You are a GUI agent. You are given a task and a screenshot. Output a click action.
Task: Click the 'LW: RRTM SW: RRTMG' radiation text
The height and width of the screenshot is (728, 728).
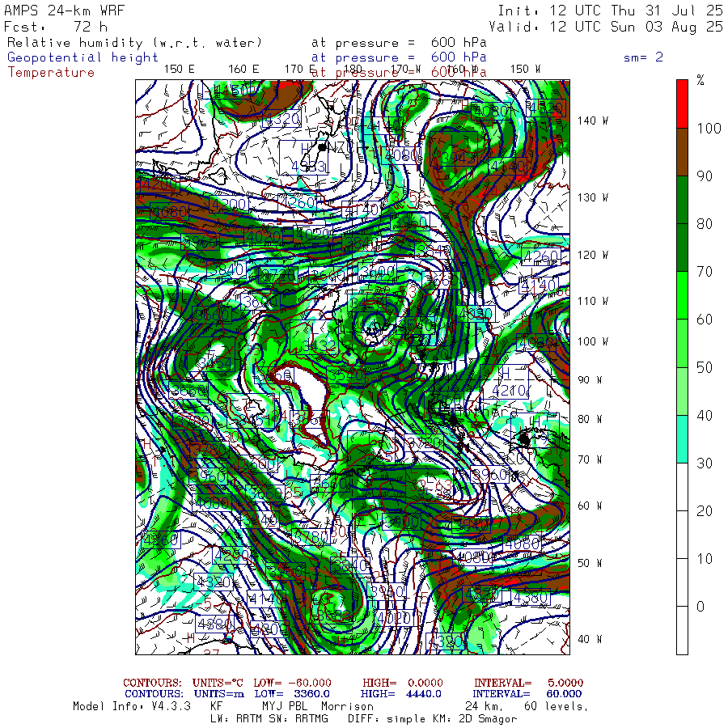point(269,719)
